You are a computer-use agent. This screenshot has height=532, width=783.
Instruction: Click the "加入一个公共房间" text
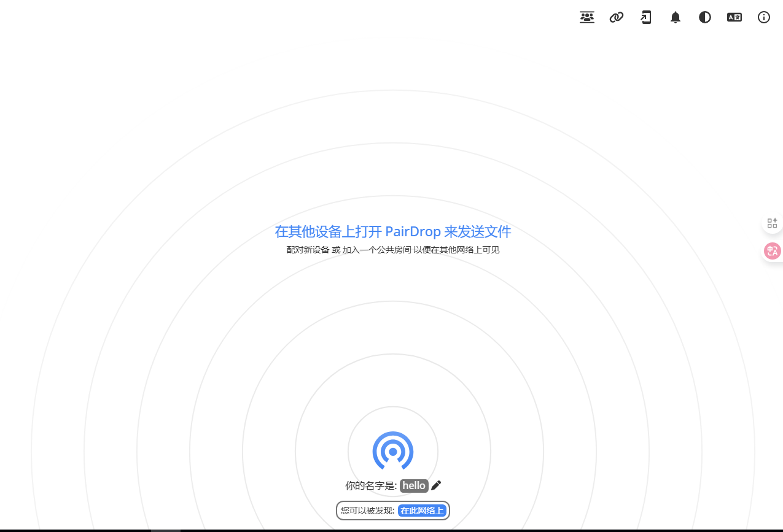click(376, 250)
